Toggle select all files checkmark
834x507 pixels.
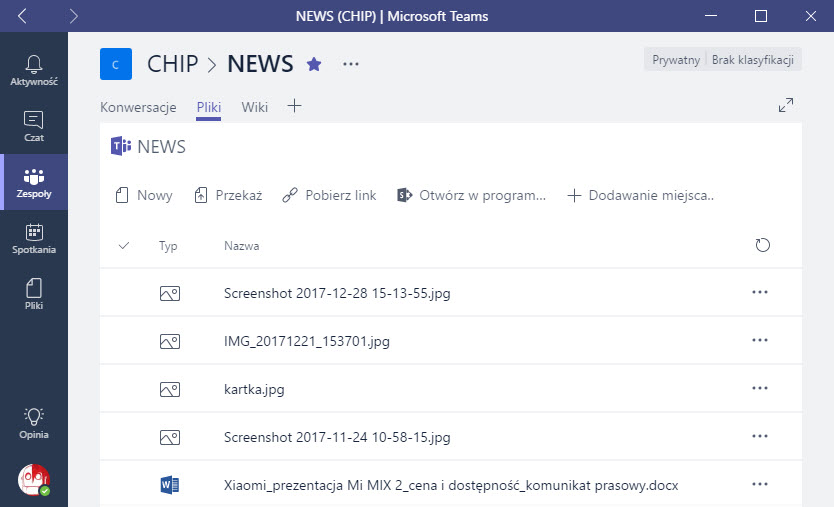124,245
